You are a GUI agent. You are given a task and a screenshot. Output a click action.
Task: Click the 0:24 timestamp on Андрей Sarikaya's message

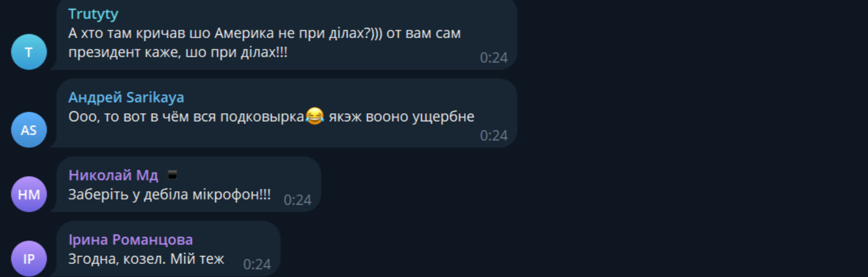(x=494, y=136)
